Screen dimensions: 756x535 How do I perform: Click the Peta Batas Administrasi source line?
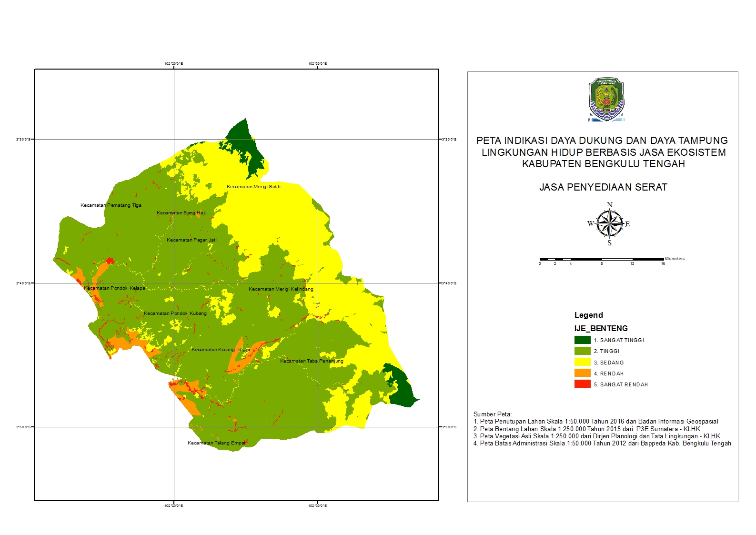[x=602, y=444]
